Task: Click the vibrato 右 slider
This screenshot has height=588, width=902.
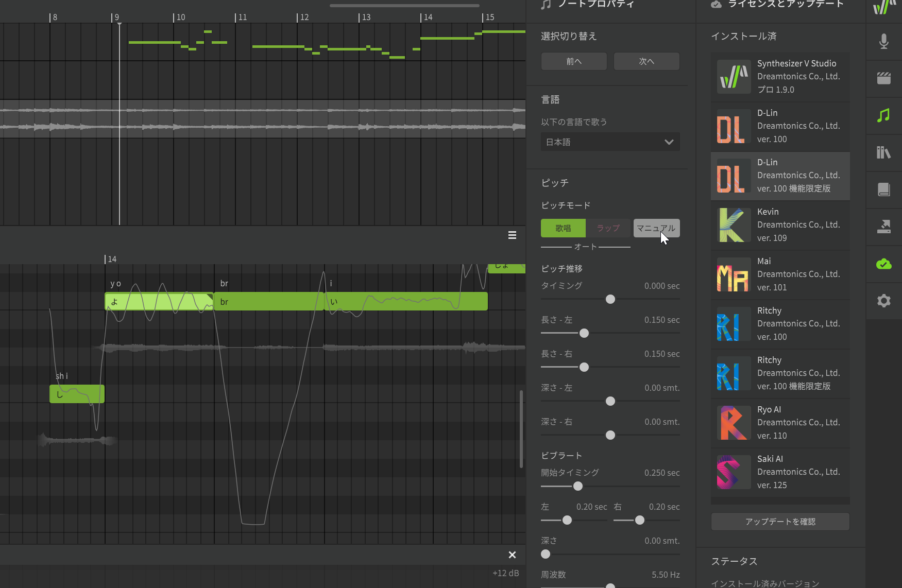Action: tap(646, 520)
